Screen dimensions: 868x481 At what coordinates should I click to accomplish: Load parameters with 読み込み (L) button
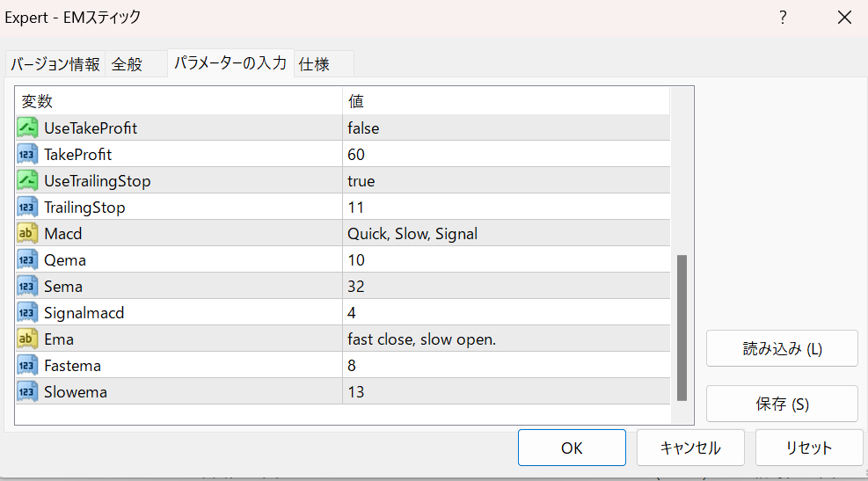click(x=782, y=349)
